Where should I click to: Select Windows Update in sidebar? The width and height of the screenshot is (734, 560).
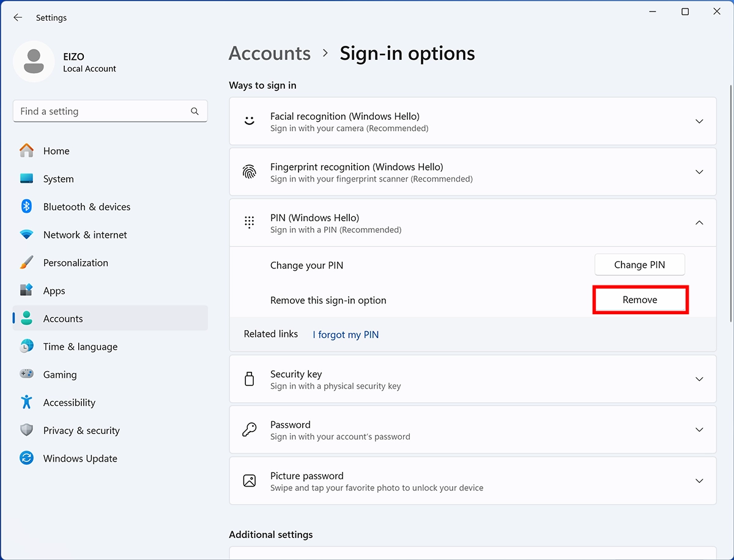tap(110, 459)
